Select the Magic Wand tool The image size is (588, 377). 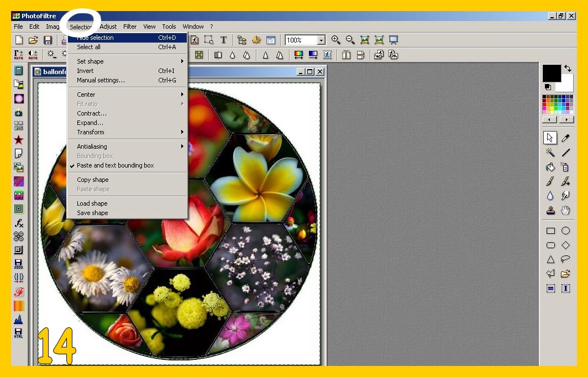[550, 153]
